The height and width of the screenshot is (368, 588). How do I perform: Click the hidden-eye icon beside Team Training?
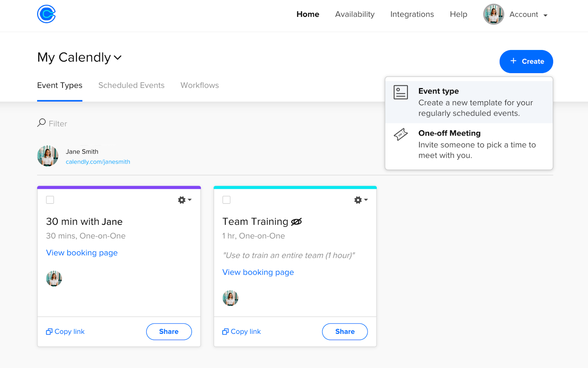[x=296, y=222]
